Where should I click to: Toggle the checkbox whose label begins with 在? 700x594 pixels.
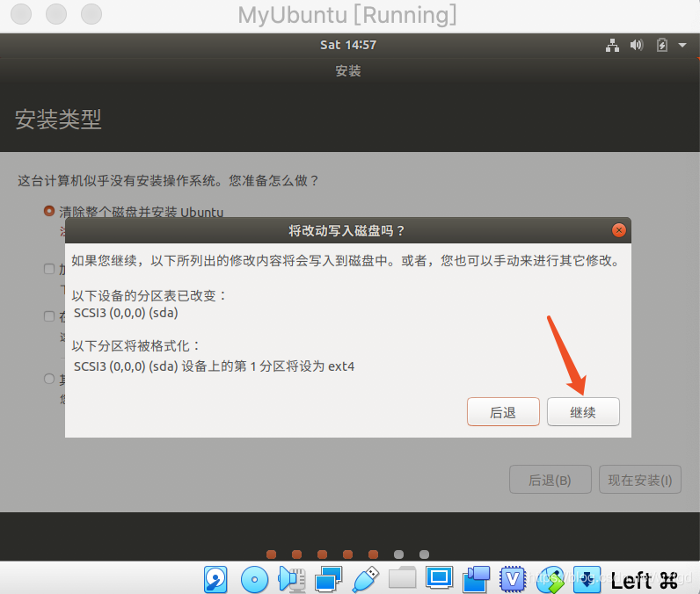[x=49, y=316]
